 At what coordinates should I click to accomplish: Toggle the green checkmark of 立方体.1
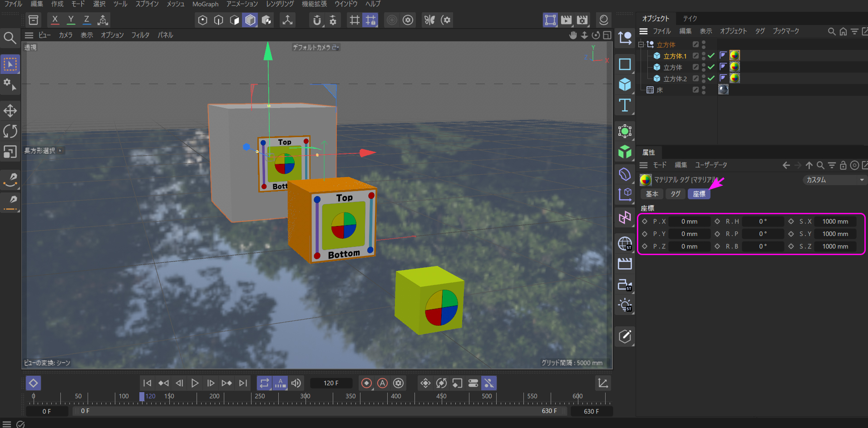point(711,55)
